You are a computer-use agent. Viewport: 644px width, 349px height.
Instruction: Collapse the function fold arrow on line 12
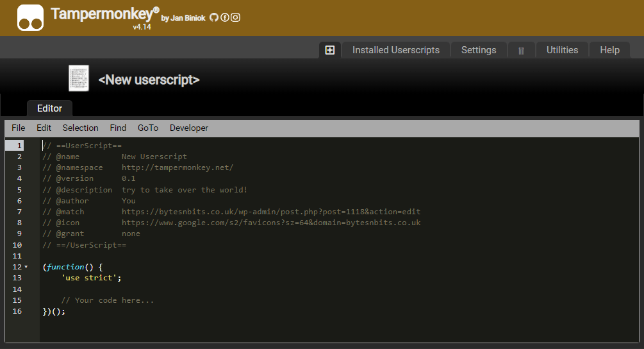coord(26,267)
